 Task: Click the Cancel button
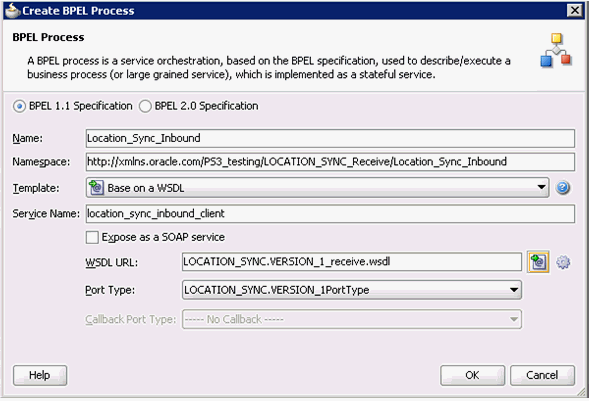point(542,375)
